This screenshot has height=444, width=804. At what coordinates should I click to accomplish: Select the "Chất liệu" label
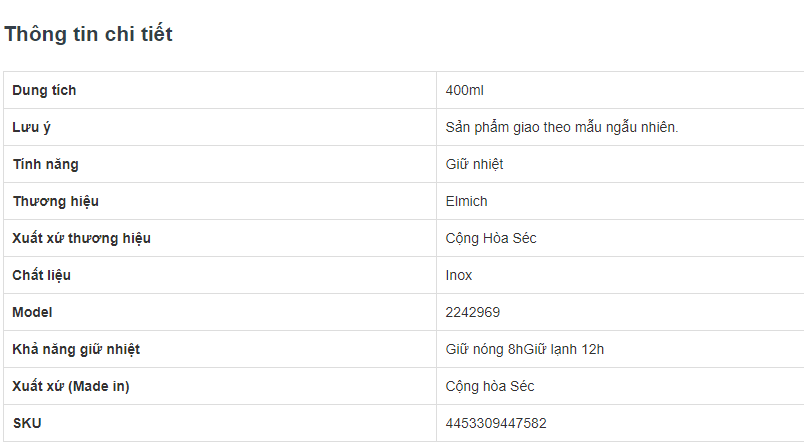[x=41, y=276]
